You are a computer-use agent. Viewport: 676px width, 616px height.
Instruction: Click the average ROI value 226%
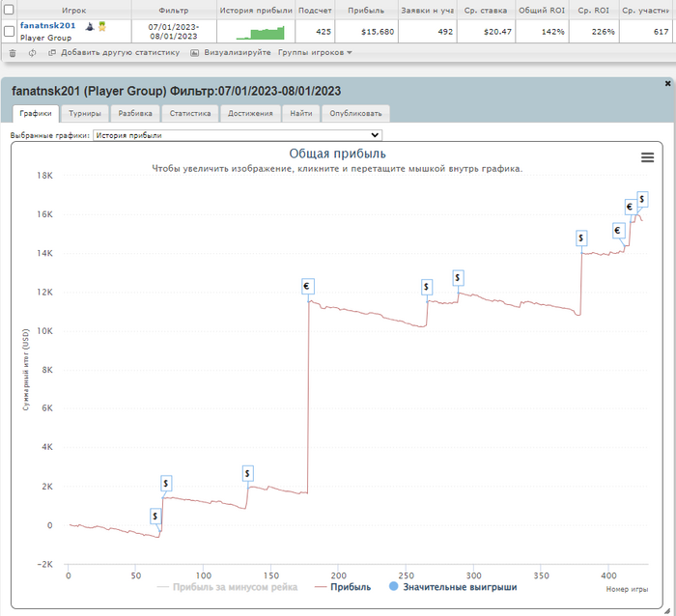coord(604,32)
